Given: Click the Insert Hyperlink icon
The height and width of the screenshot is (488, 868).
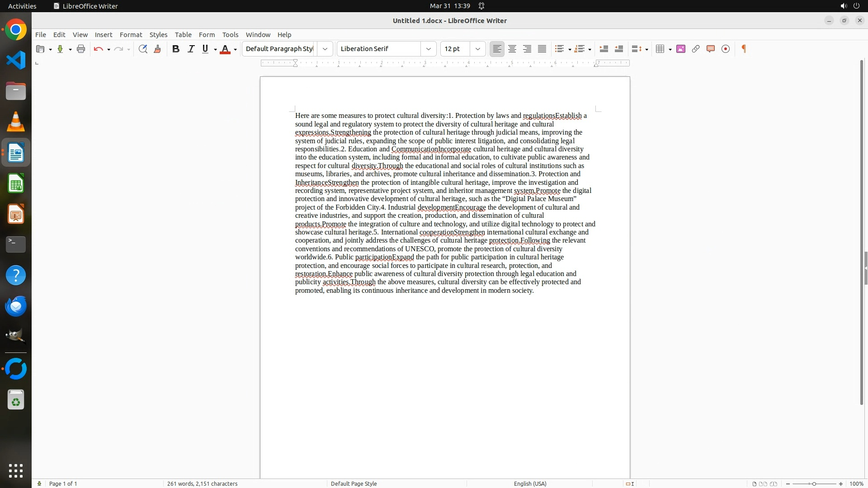Looking at the screenshot, I should pos(696,49).
